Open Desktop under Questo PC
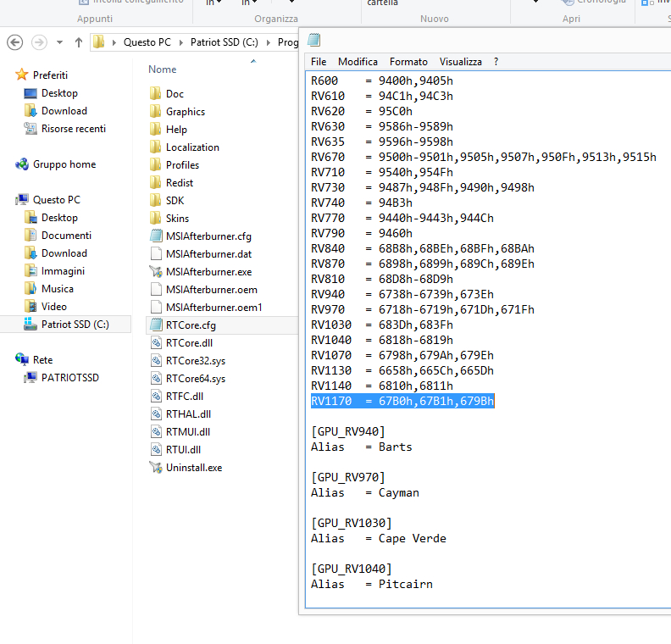This screenshot has width=671, height=644. 59,218
